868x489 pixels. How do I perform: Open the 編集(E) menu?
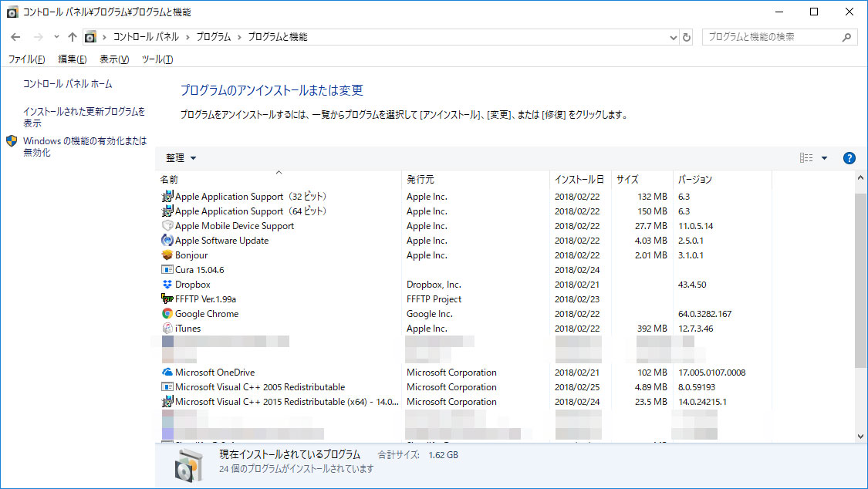coord(73,59)
